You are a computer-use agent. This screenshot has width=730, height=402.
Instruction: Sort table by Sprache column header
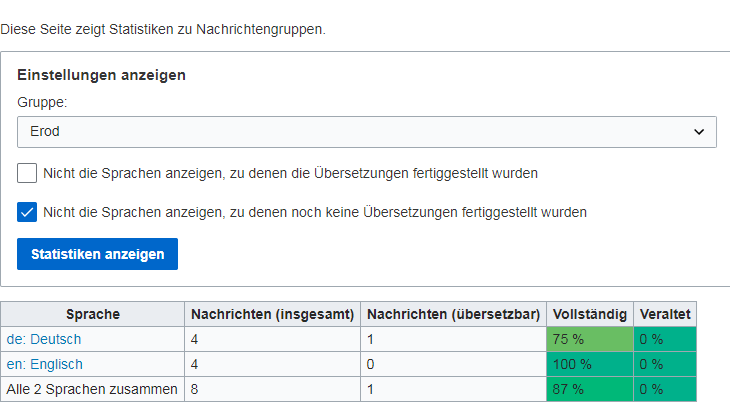pos(93,314)
